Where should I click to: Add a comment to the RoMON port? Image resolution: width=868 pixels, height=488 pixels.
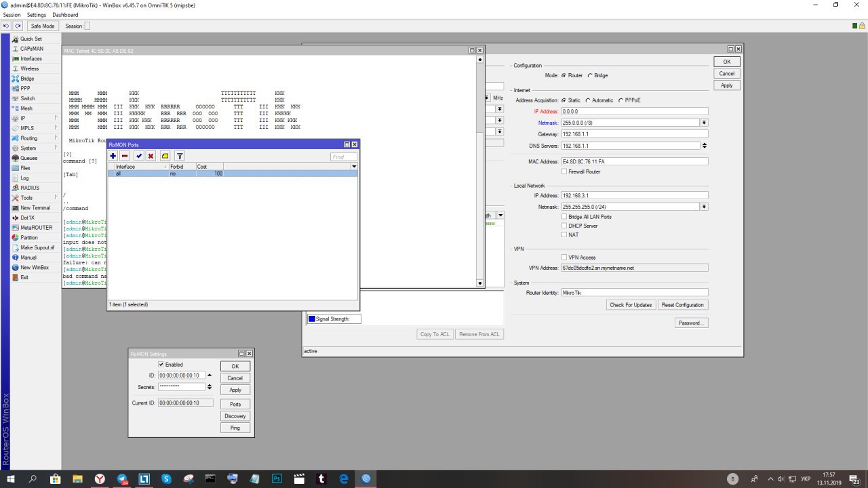pos(165,156)
